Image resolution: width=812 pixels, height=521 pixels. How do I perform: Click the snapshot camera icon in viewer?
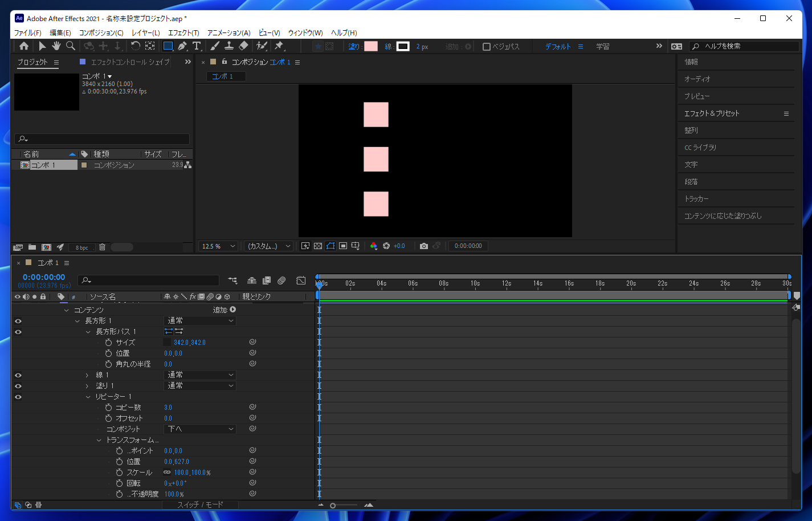pos(424,246)
